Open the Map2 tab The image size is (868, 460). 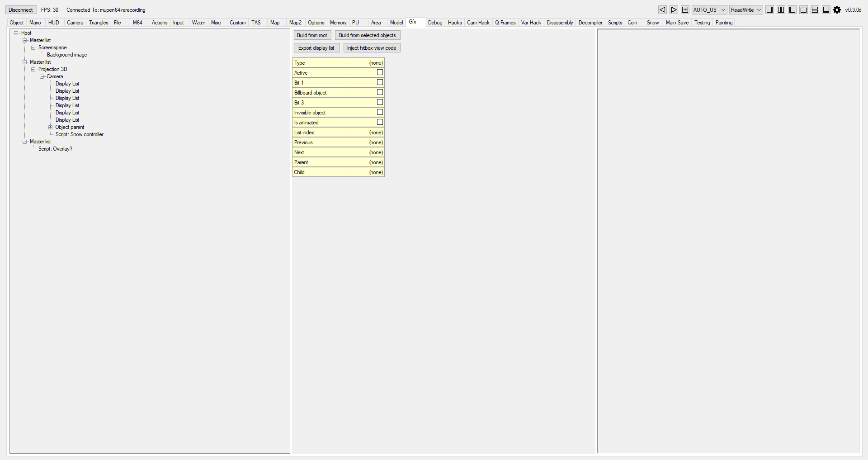295,23
